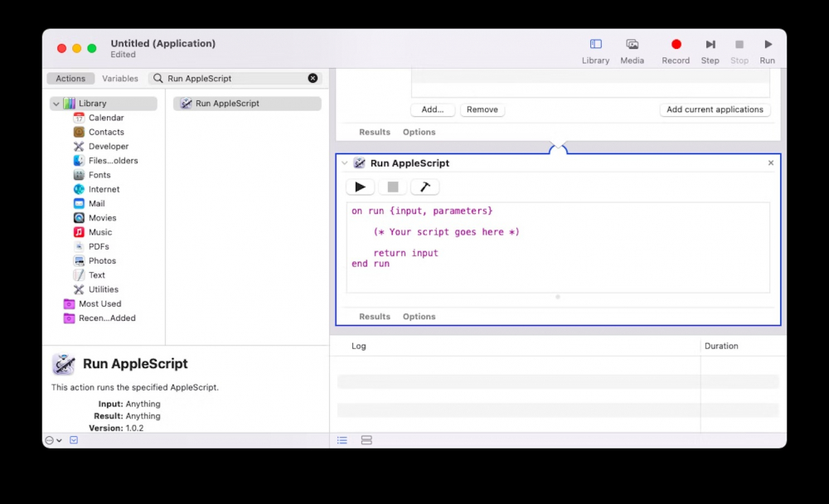Open the gear dropdown at bottom-left
Screen dimensions: 829x504
(x=53, y=440)
